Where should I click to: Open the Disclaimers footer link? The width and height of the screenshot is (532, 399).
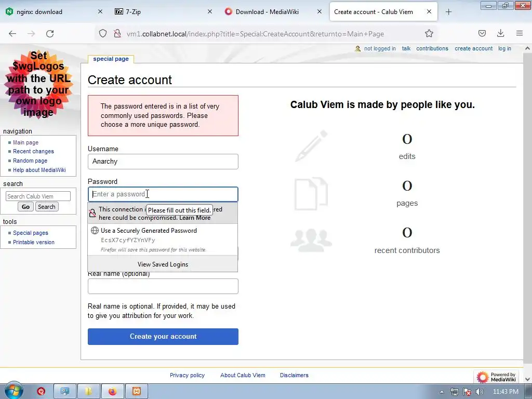[294, 375]
